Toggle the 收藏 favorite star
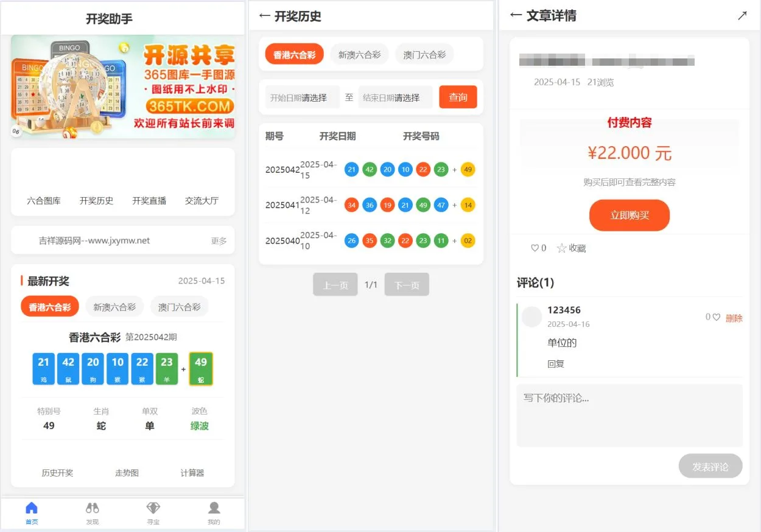The width and height of the screenshot is (761, 532). tap(571, 248)
